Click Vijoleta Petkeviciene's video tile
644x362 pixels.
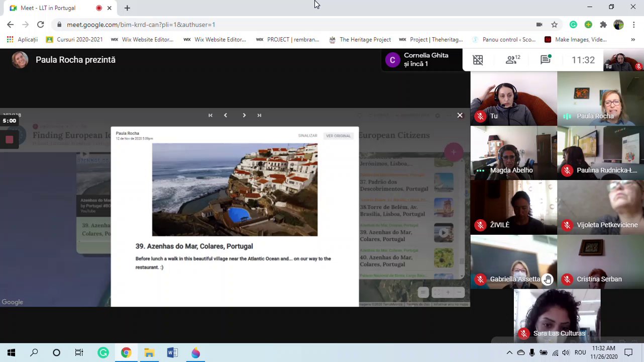click(600, 207)
